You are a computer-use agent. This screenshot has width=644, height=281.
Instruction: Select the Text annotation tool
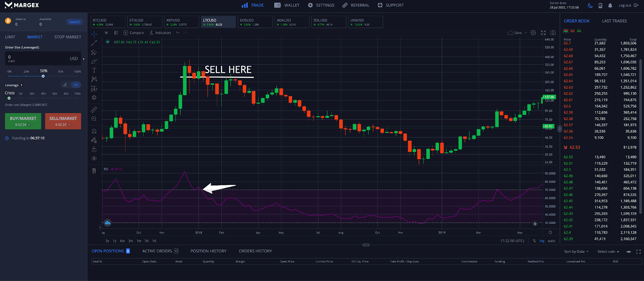point(94,70)
